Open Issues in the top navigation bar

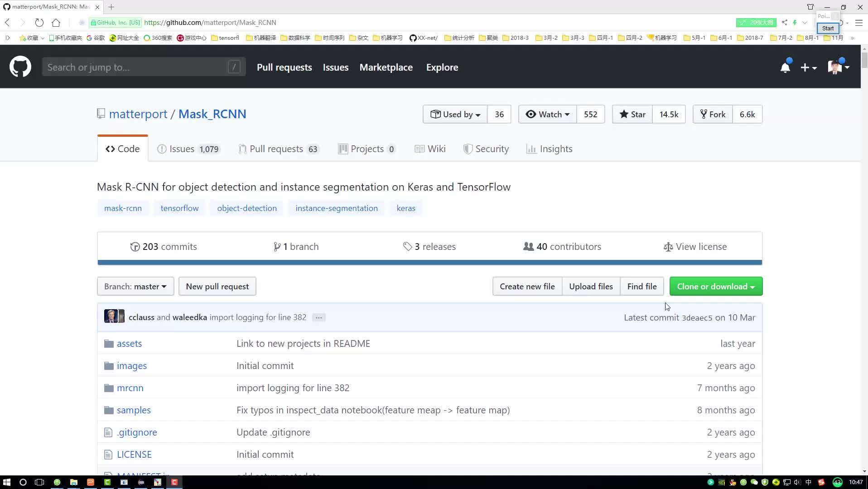pyautogui.click(x=335, y=67)
